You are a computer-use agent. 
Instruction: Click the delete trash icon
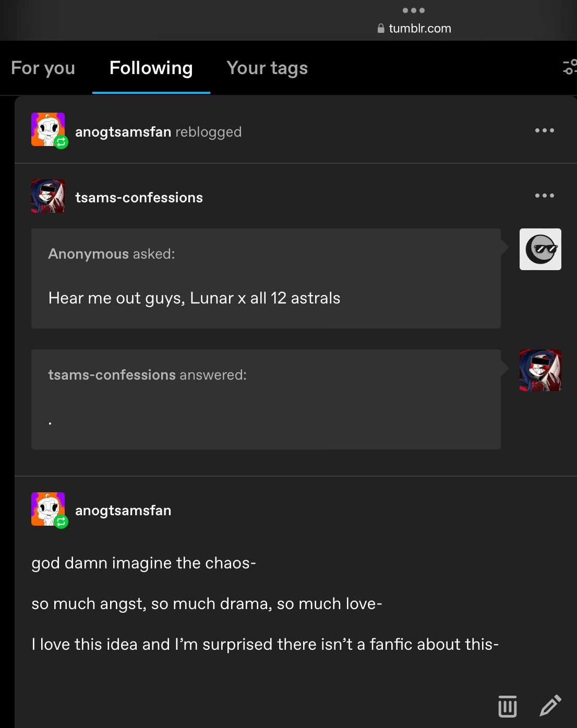(507, 706)
